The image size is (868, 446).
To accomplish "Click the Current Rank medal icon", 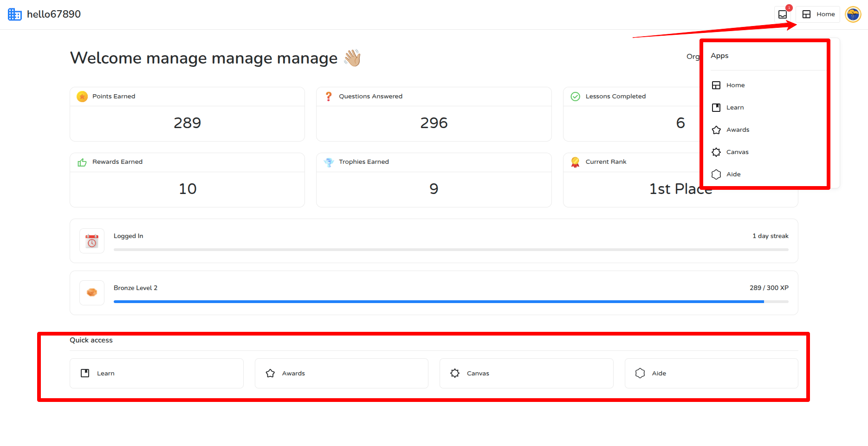I will pyautogui.click(x=575, y=162).
